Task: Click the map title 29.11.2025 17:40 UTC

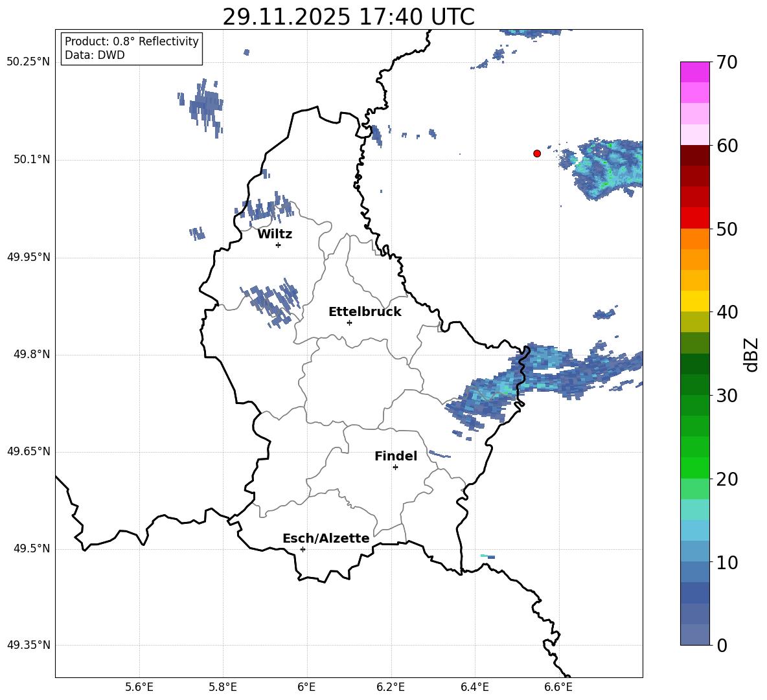Action: pyautogui.click(x=349, y=17)
